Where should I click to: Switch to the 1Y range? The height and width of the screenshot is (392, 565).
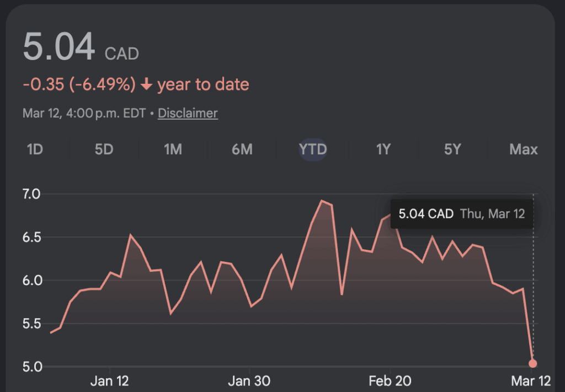click(383, 149)
